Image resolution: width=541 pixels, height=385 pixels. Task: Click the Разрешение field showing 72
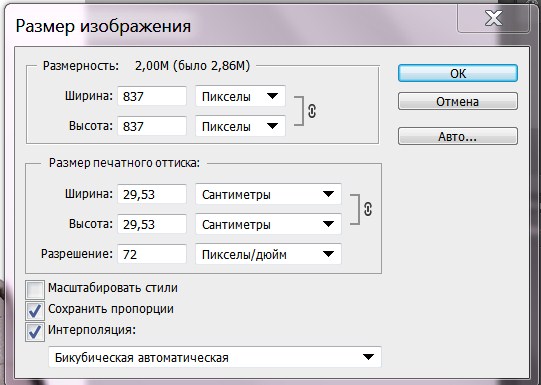[152, 254]
